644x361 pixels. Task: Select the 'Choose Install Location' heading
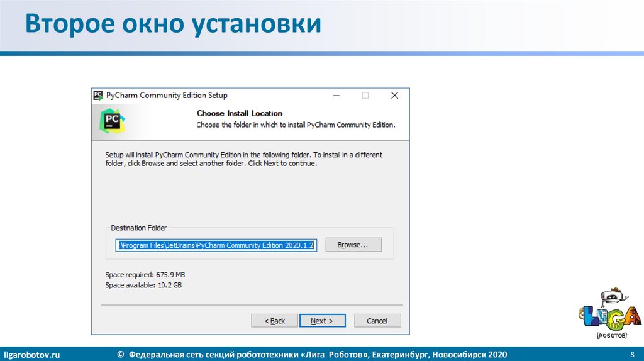(240, 113)
